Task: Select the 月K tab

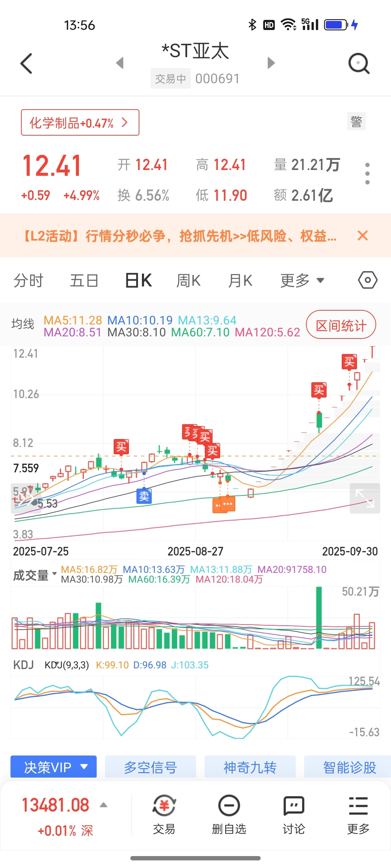Action: coord(240,281)
